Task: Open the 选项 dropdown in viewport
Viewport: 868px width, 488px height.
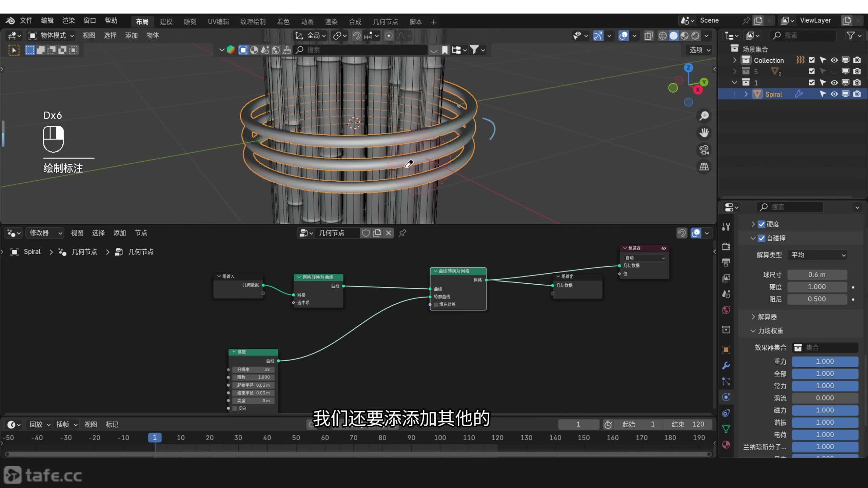Action: click(x=700, y=50)
